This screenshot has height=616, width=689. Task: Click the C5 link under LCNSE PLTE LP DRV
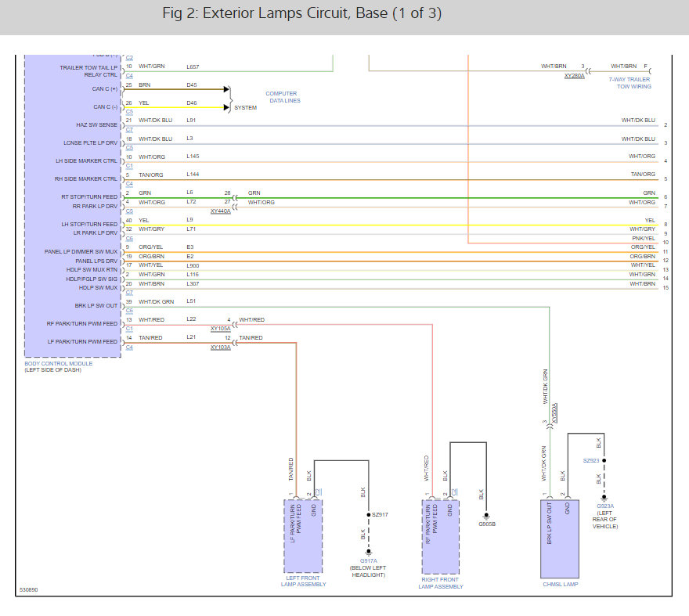[x=129, y=148]
